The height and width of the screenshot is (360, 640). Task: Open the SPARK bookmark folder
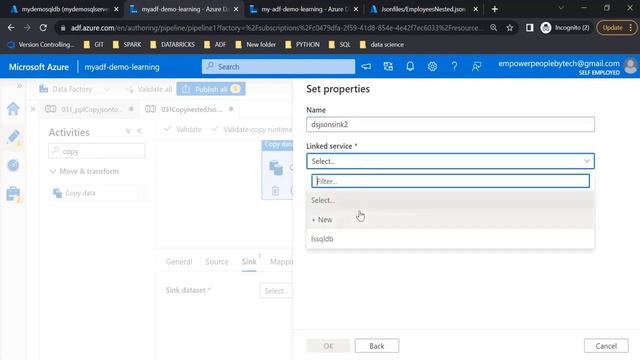127,44
